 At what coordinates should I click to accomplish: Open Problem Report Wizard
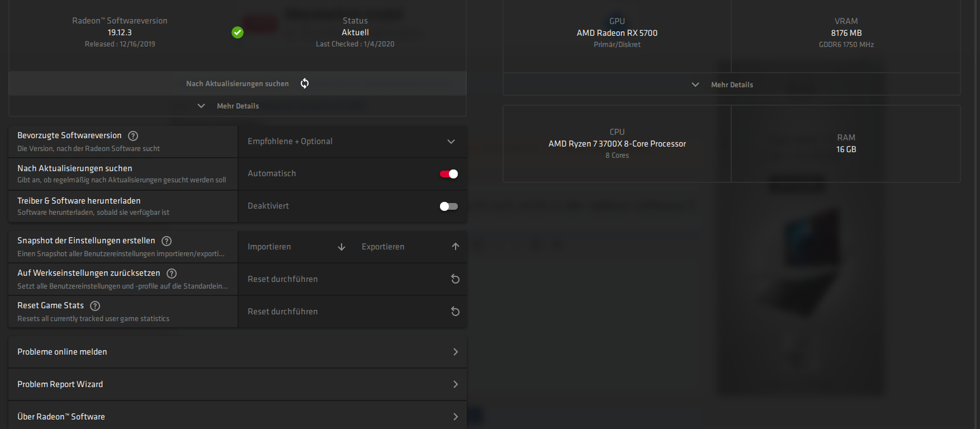click(238, 384)
